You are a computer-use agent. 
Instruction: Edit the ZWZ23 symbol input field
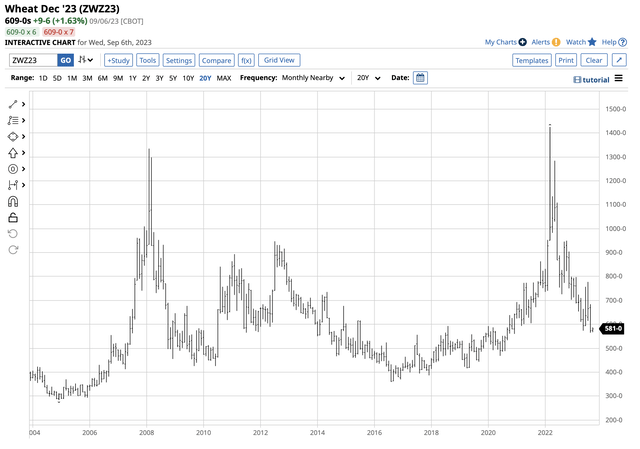[33, 60]
